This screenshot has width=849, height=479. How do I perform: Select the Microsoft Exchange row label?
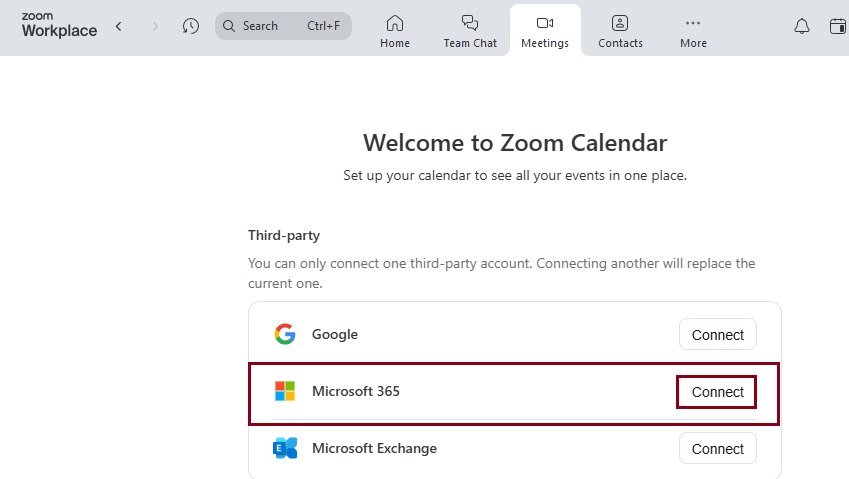click(374, 448)
